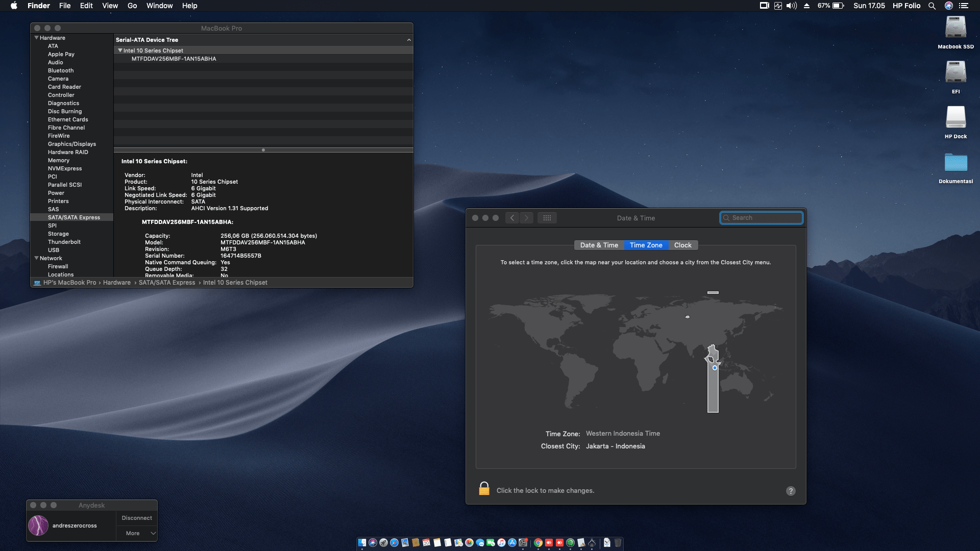Open the Go menu in menu bar

(132, 6)
